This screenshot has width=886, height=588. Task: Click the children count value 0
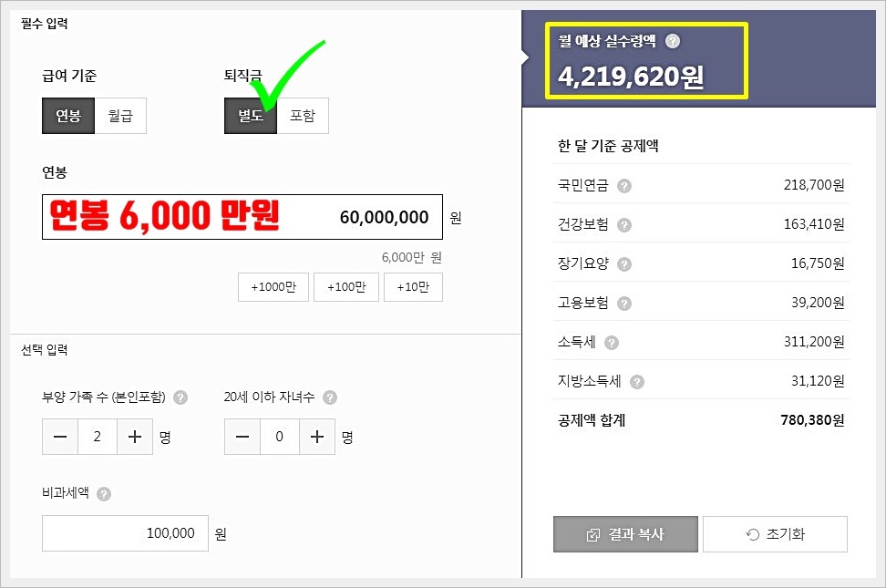tap(280, 437)
